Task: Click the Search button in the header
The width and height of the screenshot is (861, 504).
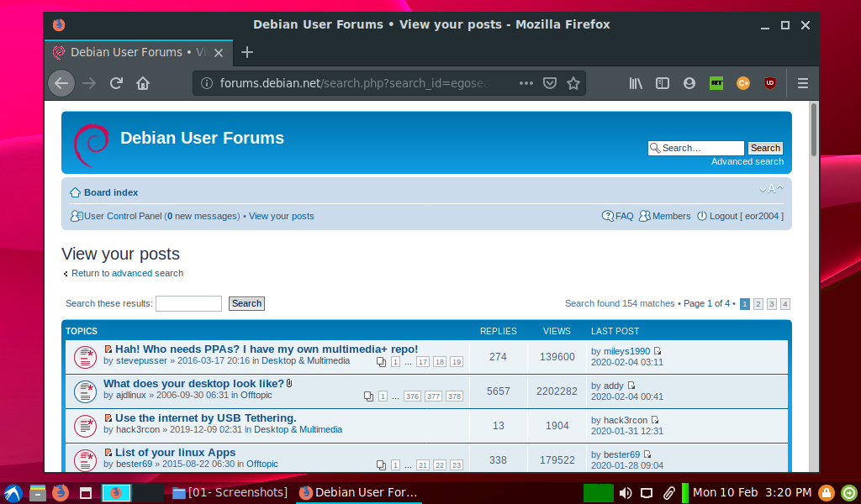Action: 765,148
